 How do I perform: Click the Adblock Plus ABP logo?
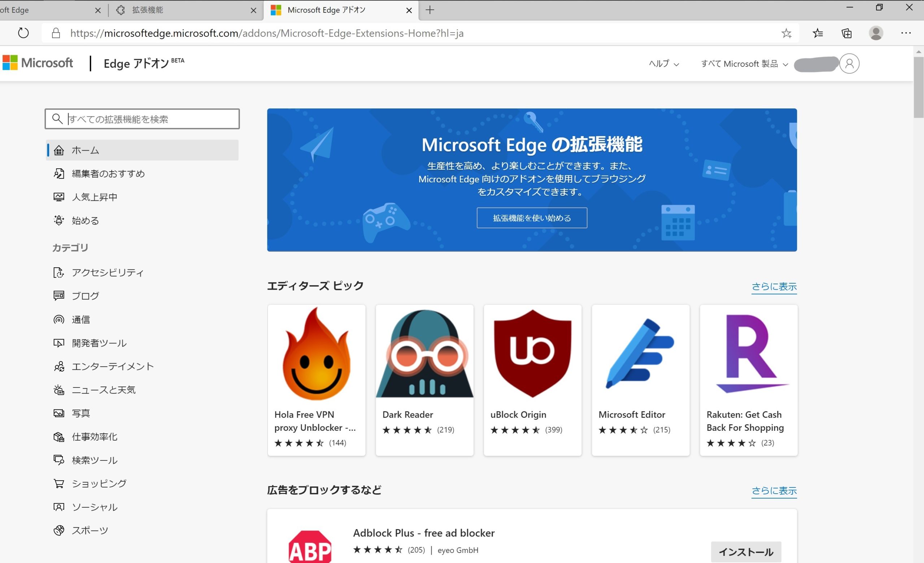point(310,546)
